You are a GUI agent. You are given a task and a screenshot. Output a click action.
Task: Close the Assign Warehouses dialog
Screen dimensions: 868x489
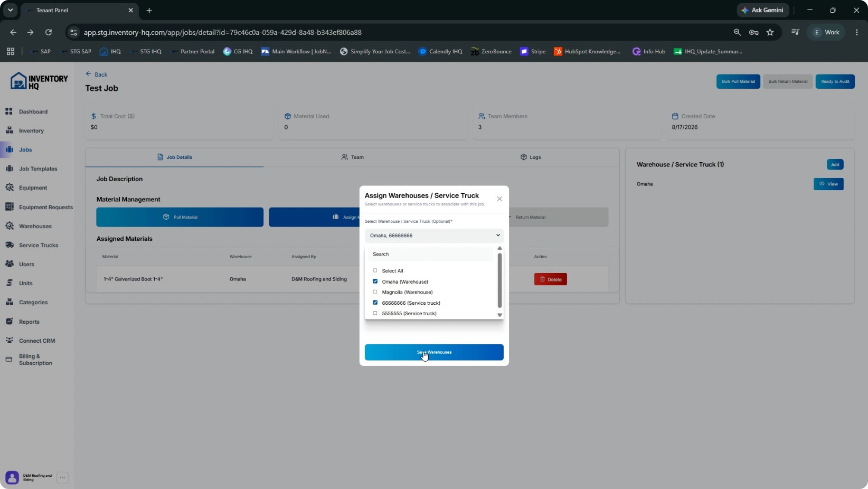click(x=499, y=199)
